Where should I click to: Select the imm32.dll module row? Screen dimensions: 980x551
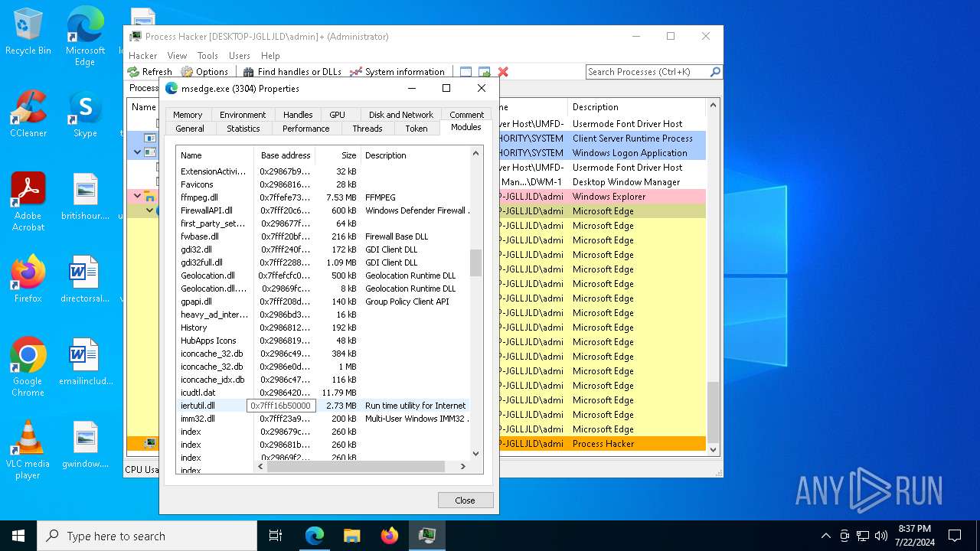(322, 419)
